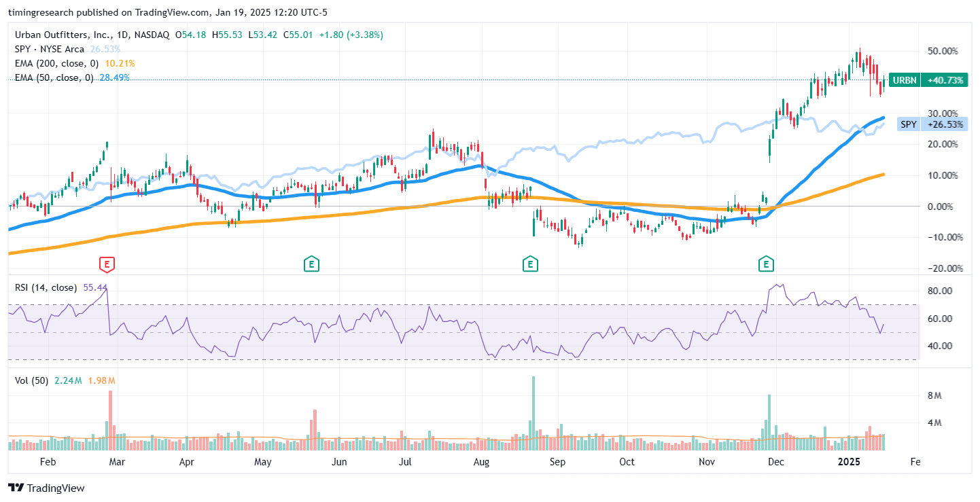980x502 pixels.
Task: Click the Dec label on time axis
Action: [775, 462]
